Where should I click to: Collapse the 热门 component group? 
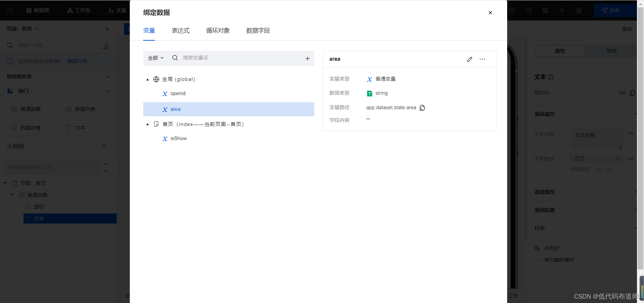tap(107, 91)
